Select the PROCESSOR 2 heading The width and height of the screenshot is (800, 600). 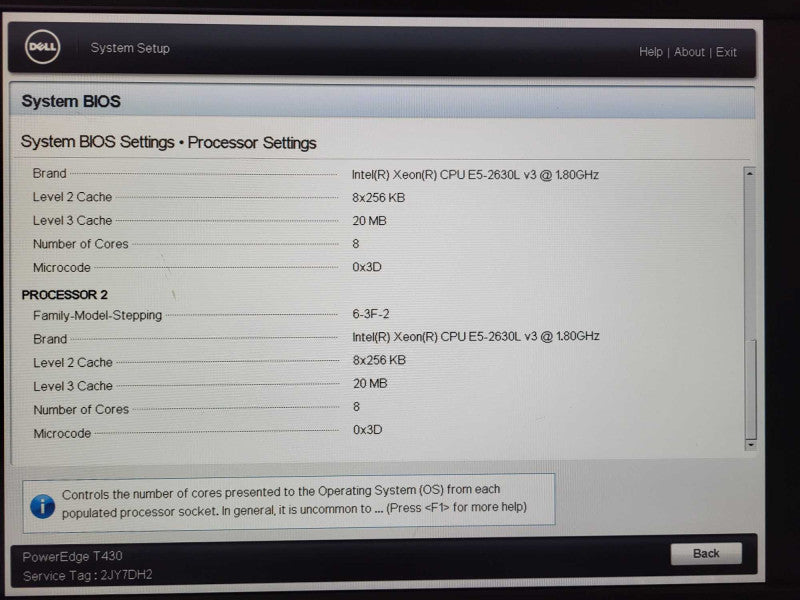(x=64, y=294)
